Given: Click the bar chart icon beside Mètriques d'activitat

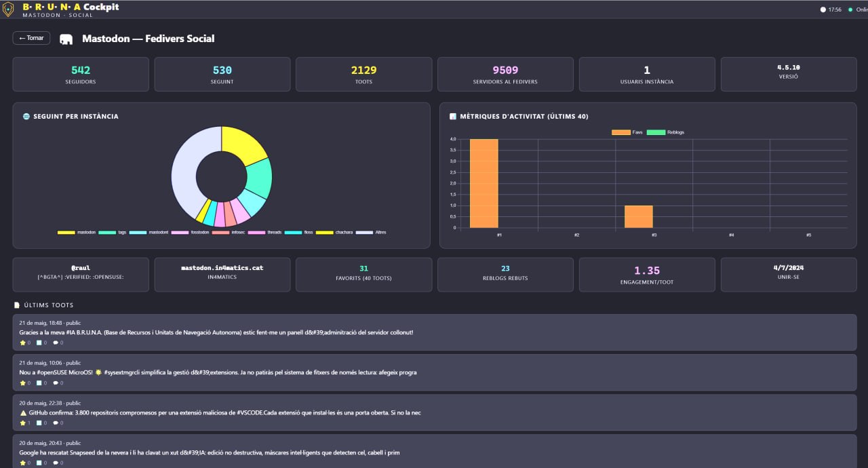Looking at the screenshot, I should coord(452,117).
